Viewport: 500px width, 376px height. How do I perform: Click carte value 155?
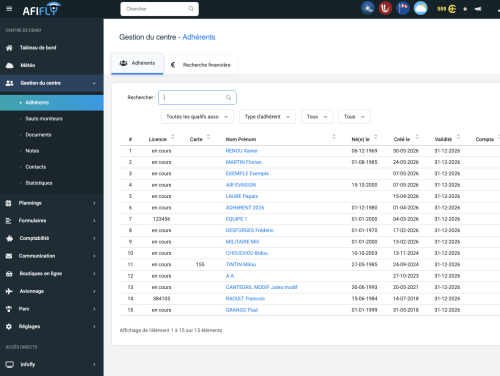pyautogui.click(x=200, y=264)
